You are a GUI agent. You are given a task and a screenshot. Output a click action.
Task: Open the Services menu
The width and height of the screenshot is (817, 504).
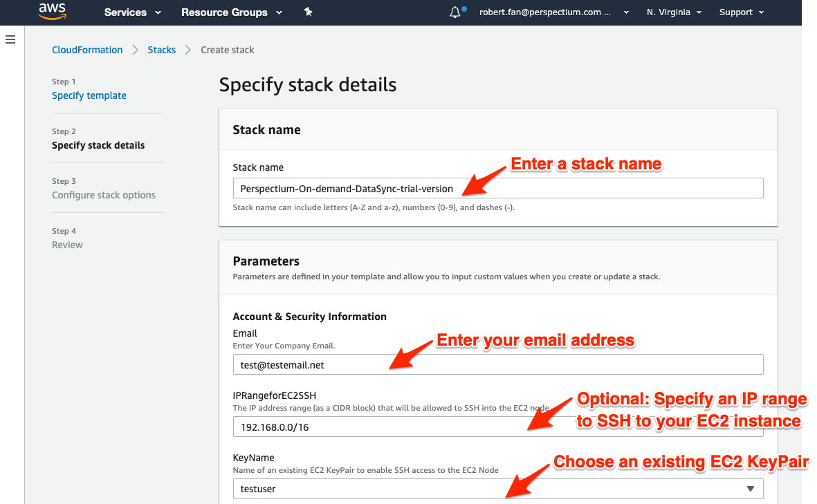(132, 12)
